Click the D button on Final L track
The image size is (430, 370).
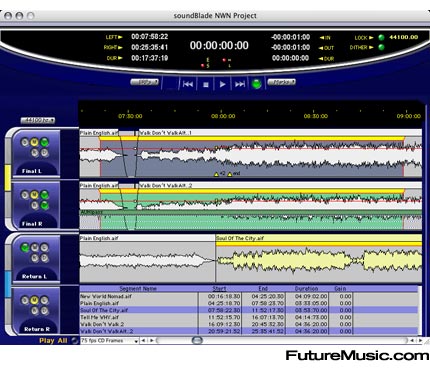tap(44, 153)
